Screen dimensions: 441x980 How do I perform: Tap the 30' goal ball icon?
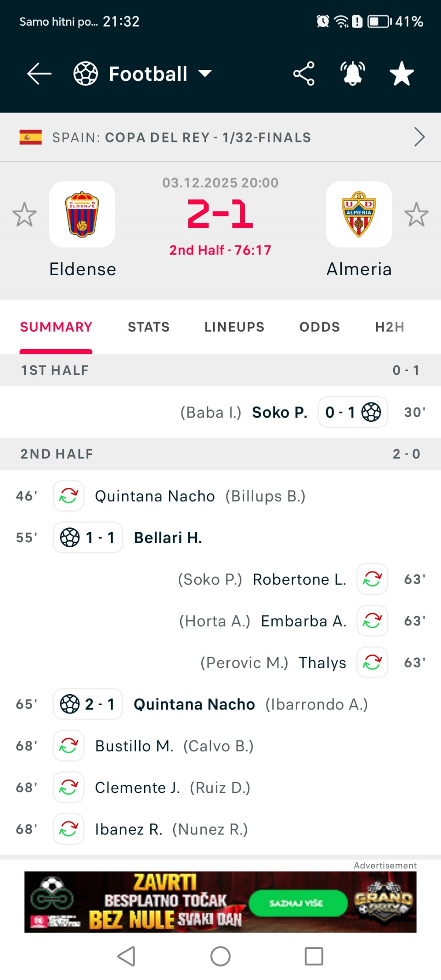[371, 412]
